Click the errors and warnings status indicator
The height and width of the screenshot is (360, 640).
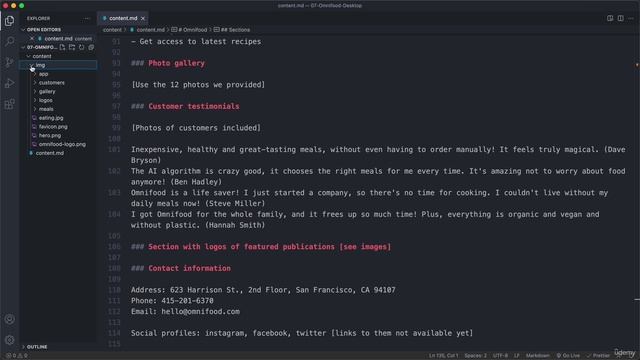[17, 356]
